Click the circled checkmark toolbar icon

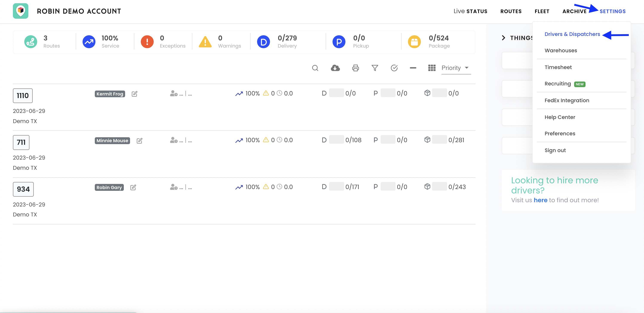pos(394,68)
